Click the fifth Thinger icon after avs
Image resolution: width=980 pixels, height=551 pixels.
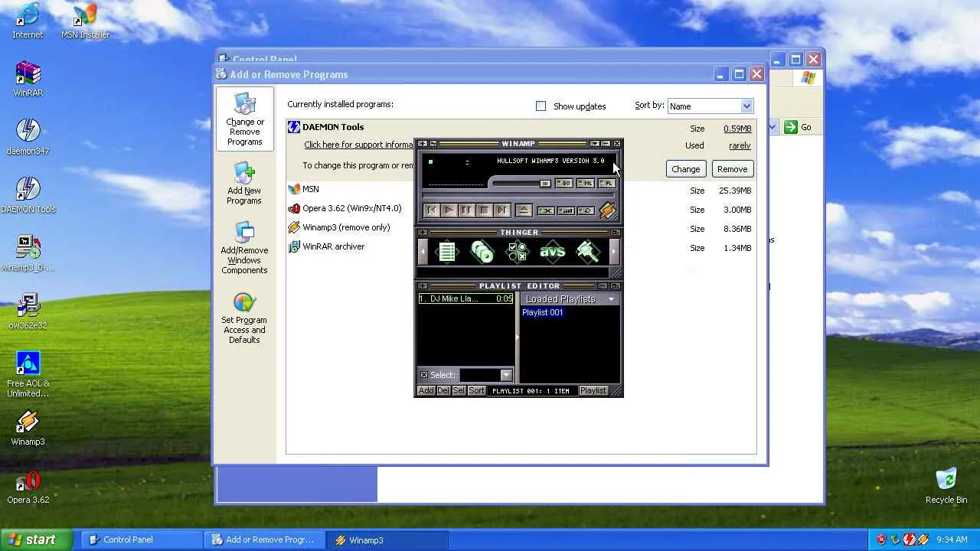click(587, 252)
